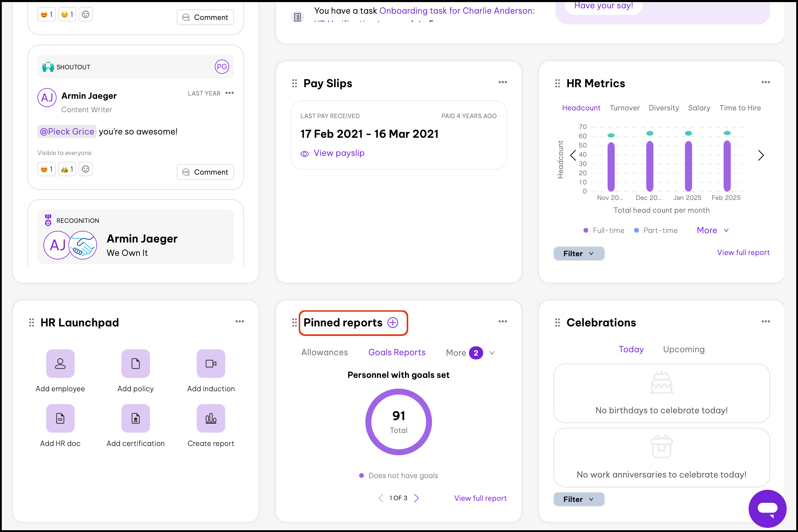798x532 pixels.
Task: Click the View payslip link
Action: [x=339, y=153]
